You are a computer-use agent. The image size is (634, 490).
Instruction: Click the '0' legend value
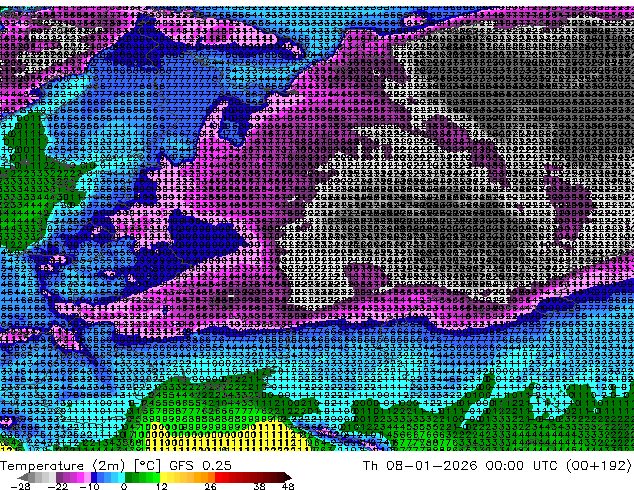[124, 486]
